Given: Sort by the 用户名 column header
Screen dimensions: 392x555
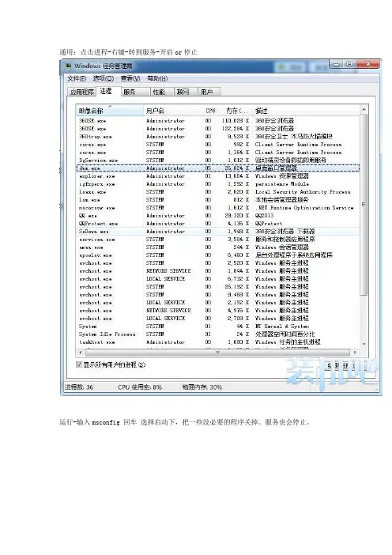Looking at the screenshot, I should point(173,111).
